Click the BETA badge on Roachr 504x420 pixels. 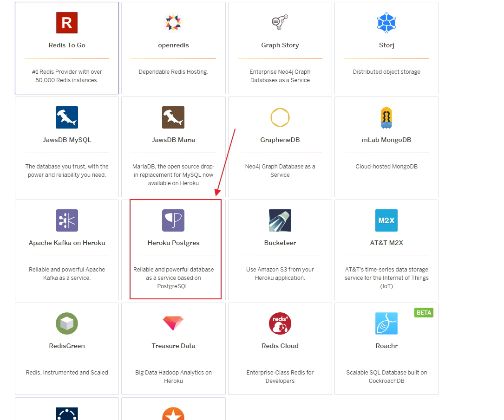coord(424,313)
